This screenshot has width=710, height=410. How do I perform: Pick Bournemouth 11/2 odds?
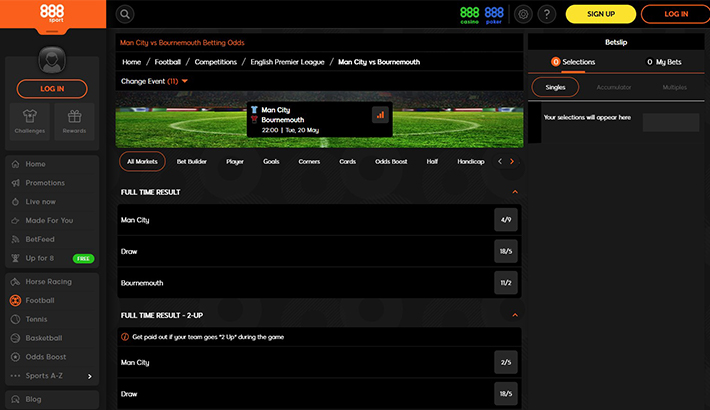(506, 283)
